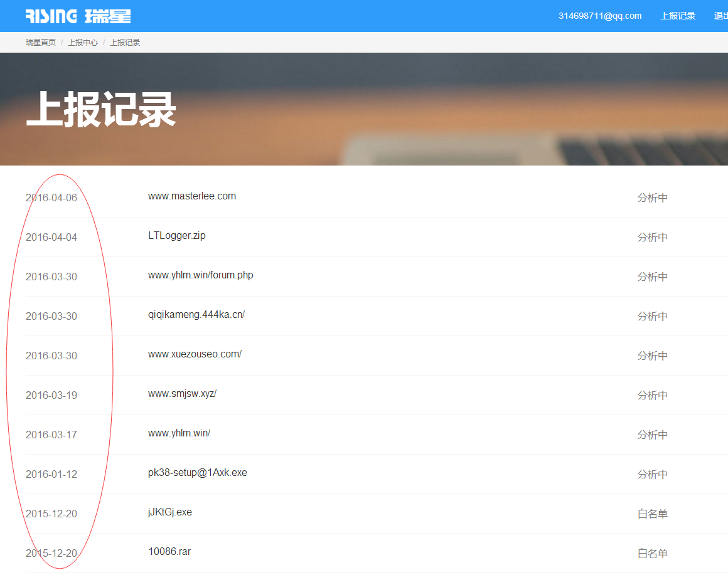Click the date 2016-04-06
Image resolution: width=728 pixels, height=575 pixels.
(x=51, y=198)
